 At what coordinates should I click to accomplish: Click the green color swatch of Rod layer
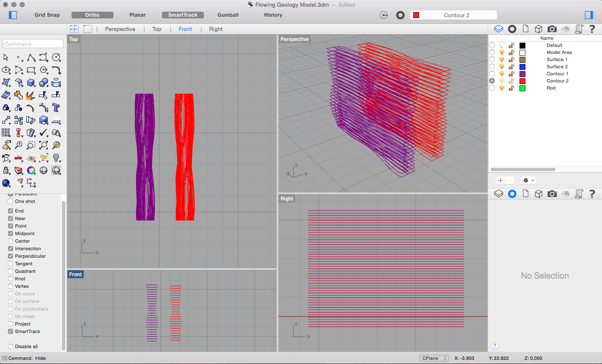click(522, 88)
